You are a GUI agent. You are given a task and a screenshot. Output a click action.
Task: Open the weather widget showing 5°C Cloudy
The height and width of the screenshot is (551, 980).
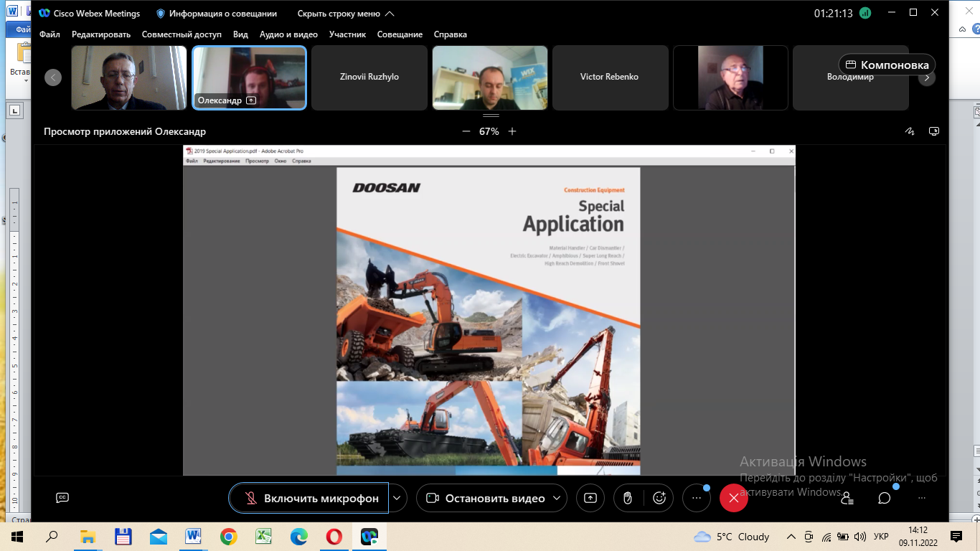point(732,537)
